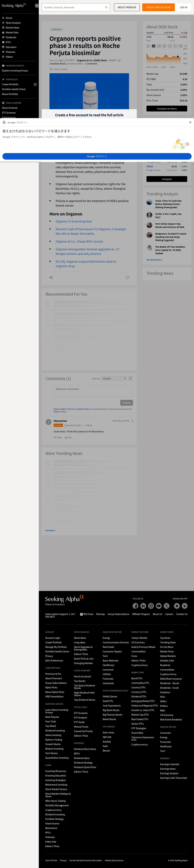The image size is (194, 868).
Task: Close the Google sign-in prompt
Action: [190, 122]
